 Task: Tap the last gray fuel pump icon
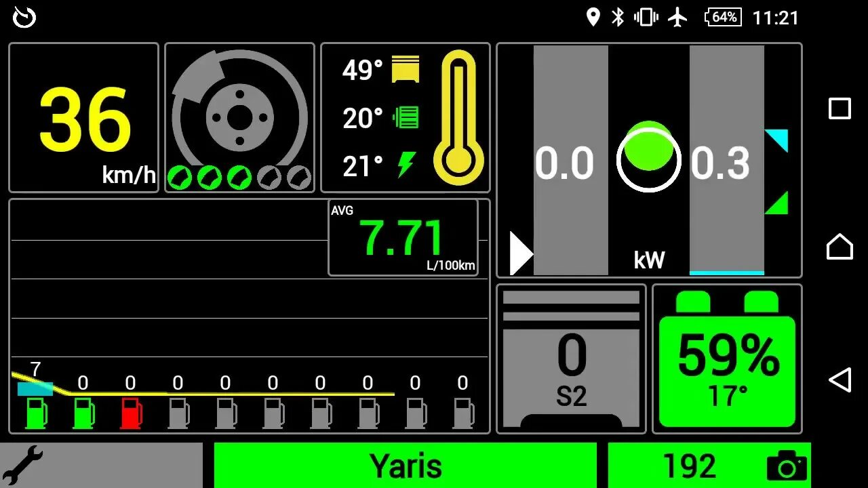coord(464,413)
